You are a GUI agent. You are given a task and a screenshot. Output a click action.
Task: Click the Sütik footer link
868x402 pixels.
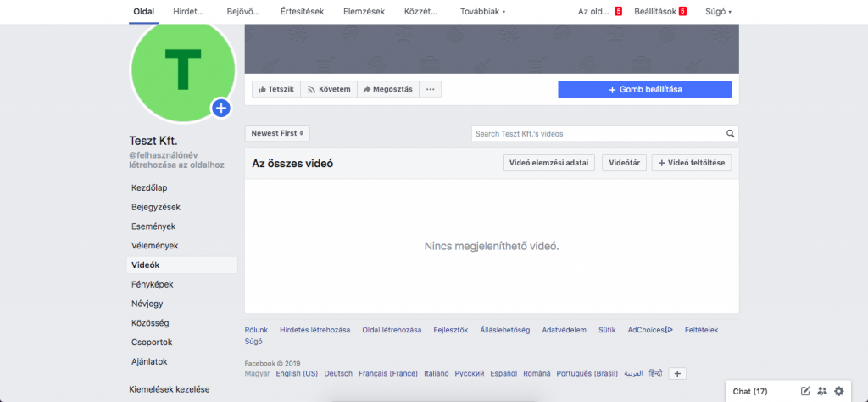pos(607,330)
